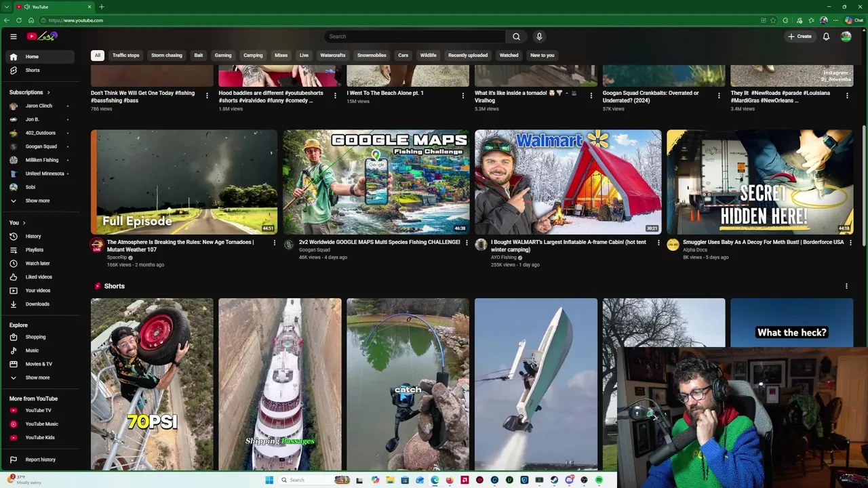This screenshot has height=488, width=868.
Task: Open the Google Maps Fishing Challenge thumbnail
Action: (376, 182)
